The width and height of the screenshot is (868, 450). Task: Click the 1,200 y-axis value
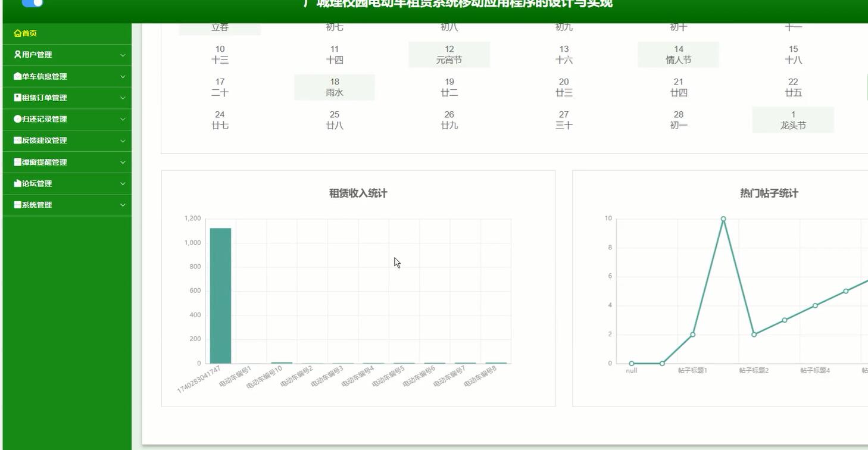pyautogui.click(x=192, y=218)
